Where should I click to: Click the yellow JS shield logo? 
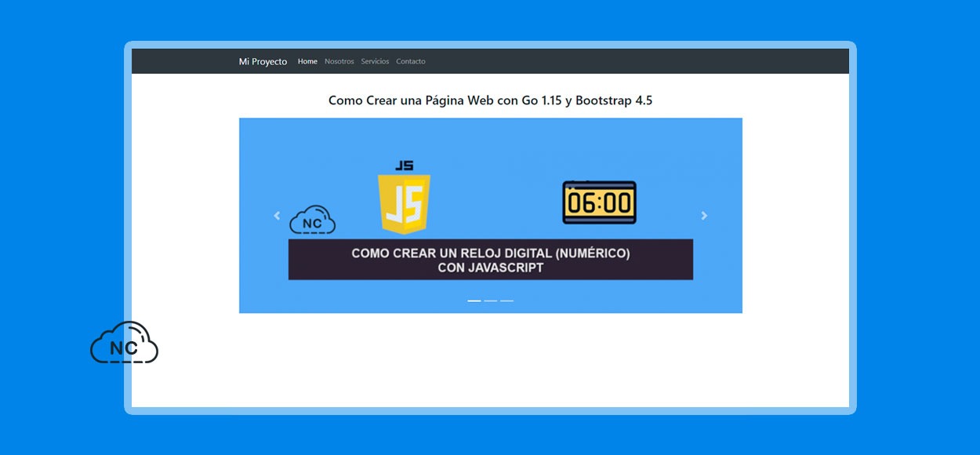404,203
